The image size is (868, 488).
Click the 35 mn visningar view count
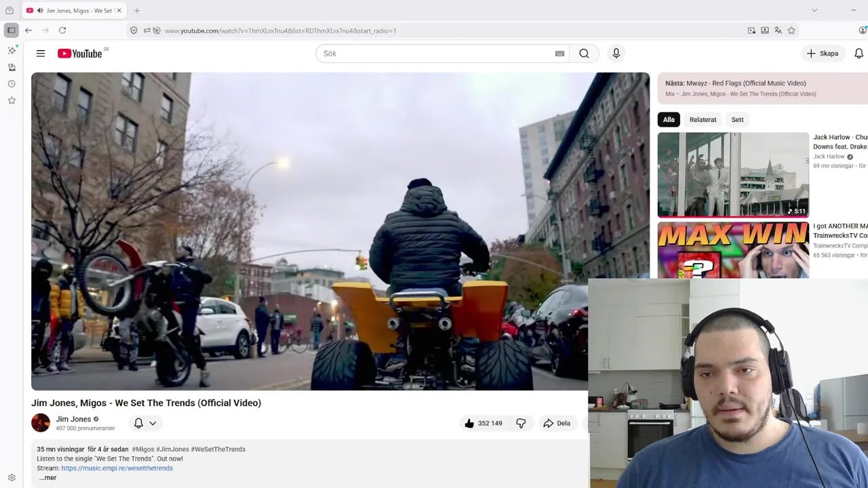point(60,449)
